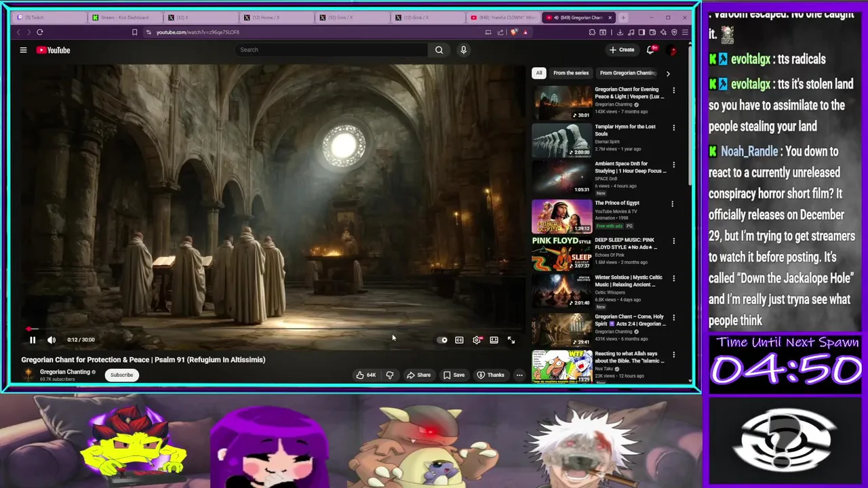This screenshot has width=868, height=488.
Task: Toggle closed captions in player
Action: (459, 340)
